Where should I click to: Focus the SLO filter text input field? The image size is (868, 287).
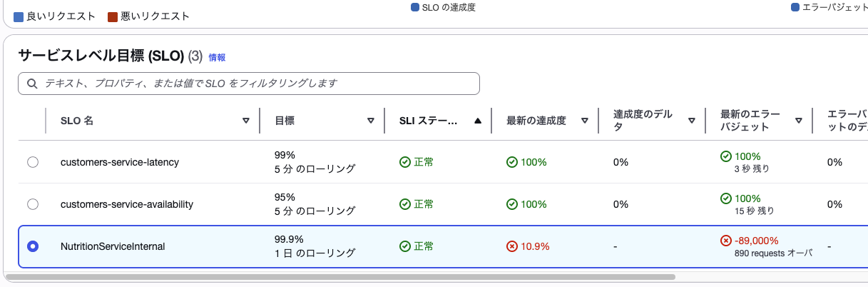tap(257, 84)
